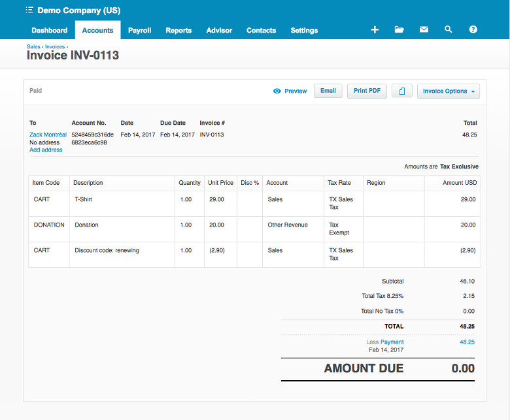Open the Demo Company (US) switcher

pyautogui.click(x=78, y=10)
